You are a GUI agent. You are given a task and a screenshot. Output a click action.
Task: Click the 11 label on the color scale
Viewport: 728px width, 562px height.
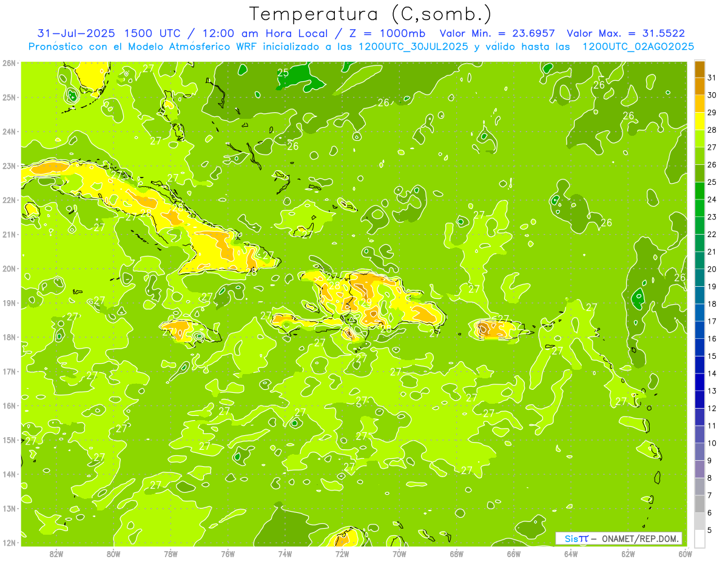[712, 426]
